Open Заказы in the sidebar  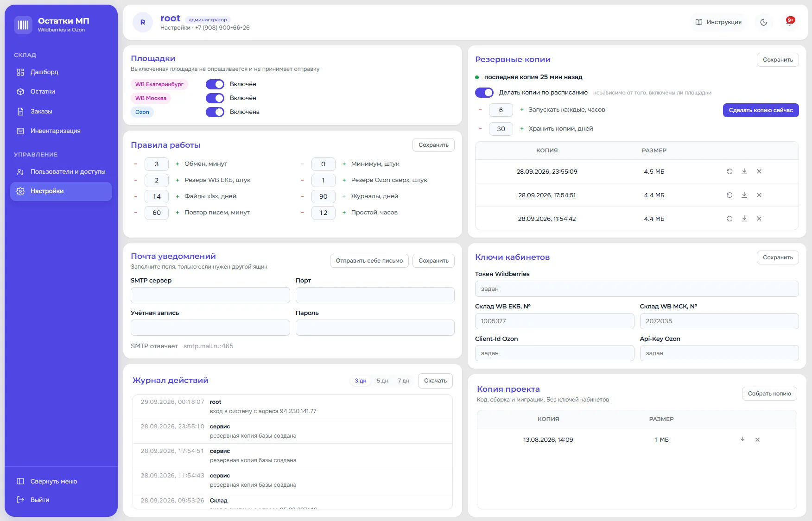(61, 112)
